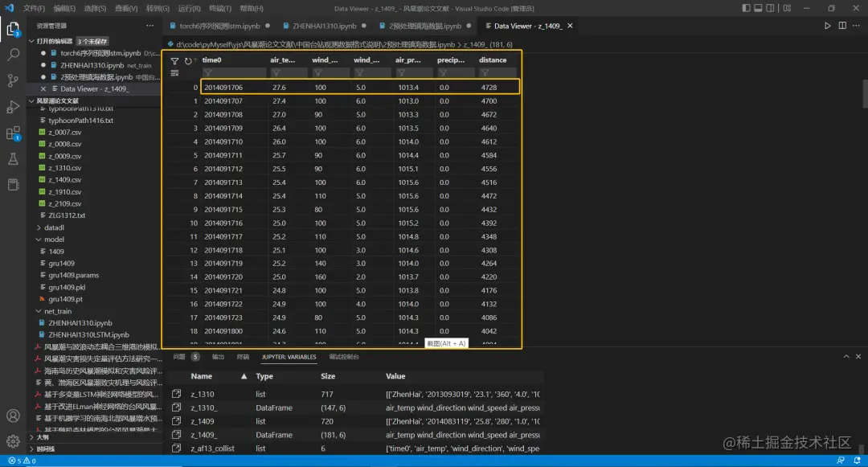Open the Accounts menu icon
868x467 pixels.
[x=13, y=416]
